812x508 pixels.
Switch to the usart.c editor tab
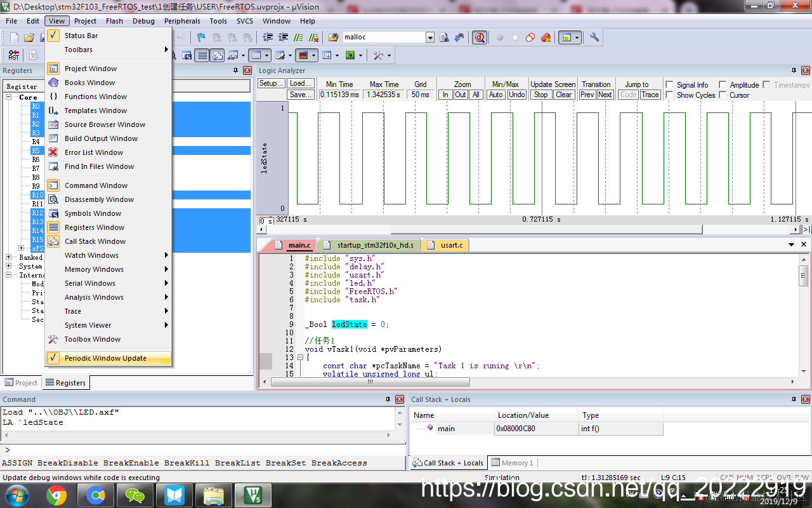click(x=446, y=245)
